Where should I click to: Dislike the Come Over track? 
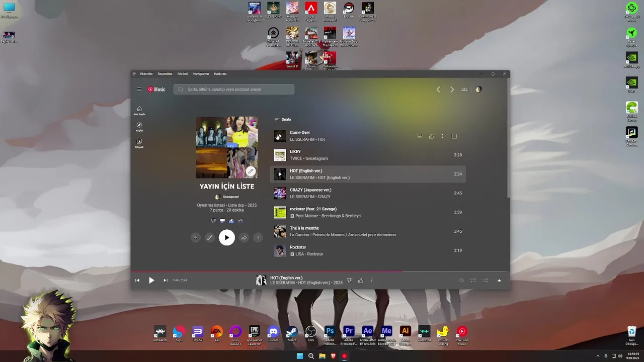[x=420, y=136]
